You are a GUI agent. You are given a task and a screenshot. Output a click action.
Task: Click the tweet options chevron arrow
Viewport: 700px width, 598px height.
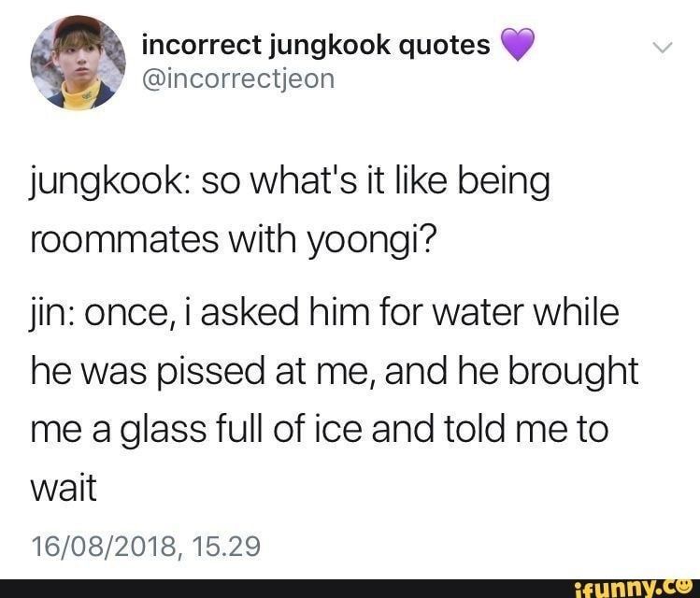(662, 48)
